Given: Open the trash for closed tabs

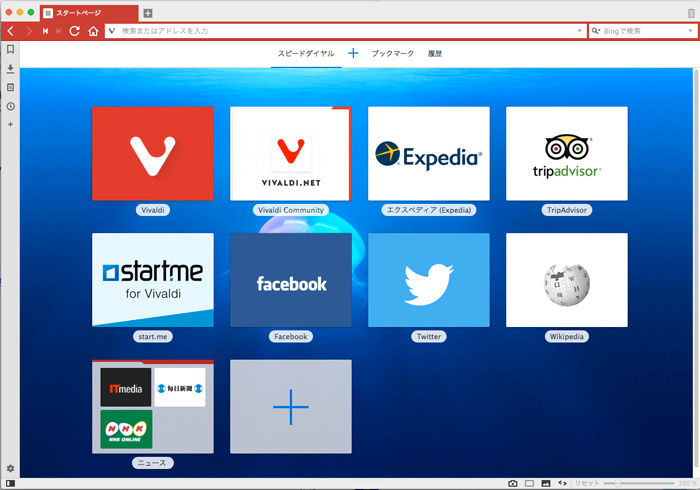Looking at the screenshot, I should pyautogui.click(x=691, y=13).
